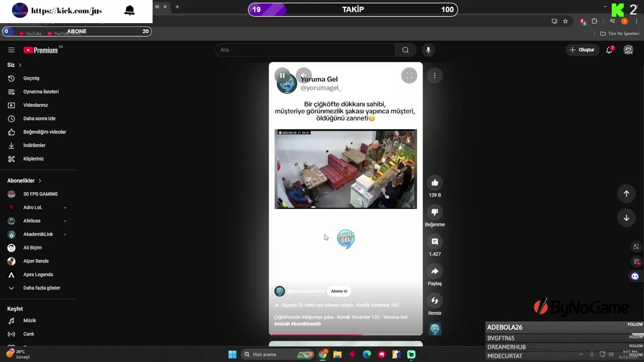The width and height of the screenshot is (644, 362).
Task: Pause the Shorts video
Action: 282,75
